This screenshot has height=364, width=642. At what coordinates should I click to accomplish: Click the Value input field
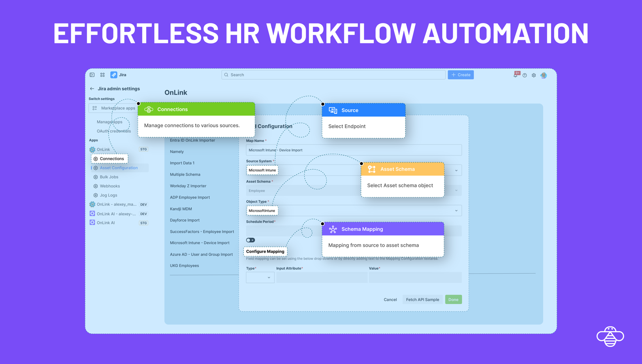(x=415, y=277)
